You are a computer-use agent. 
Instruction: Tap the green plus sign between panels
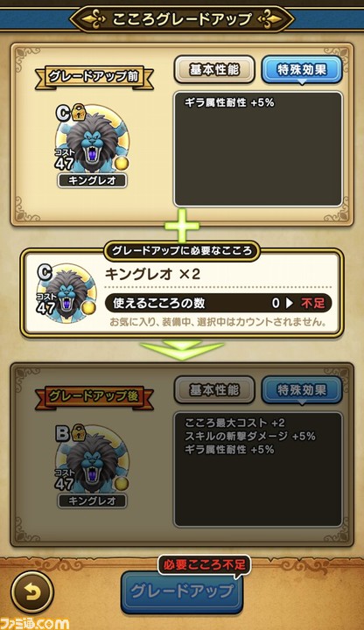[182, 226]
